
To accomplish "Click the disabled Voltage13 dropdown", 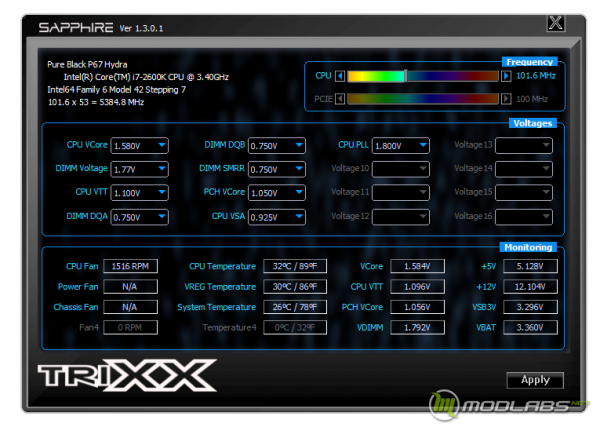I will [524, 145].
